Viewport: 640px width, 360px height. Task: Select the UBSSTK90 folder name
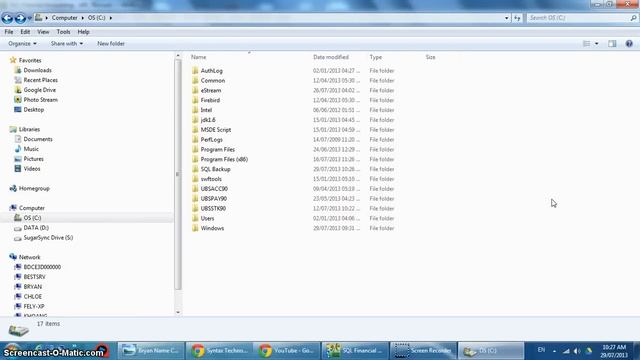tap(213, 209)
